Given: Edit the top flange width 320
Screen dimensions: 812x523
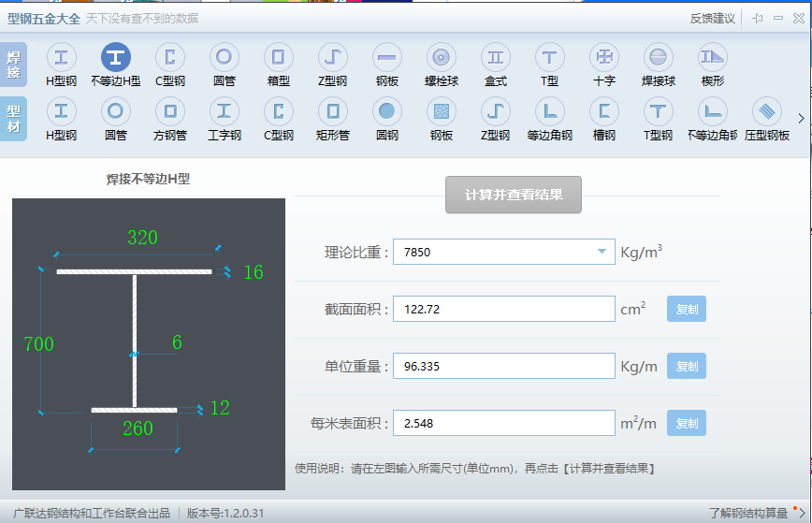Looking at the screenshot, I should tap(142, 238).
